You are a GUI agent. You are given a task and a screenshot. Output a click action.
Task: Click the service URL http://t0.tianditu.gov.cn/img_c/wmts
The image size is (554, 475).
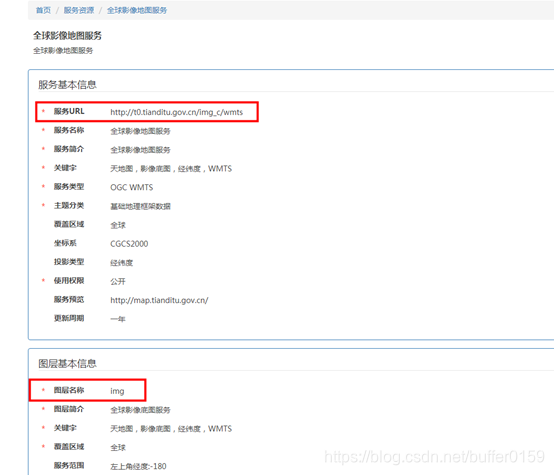click(x=176, y=112)
